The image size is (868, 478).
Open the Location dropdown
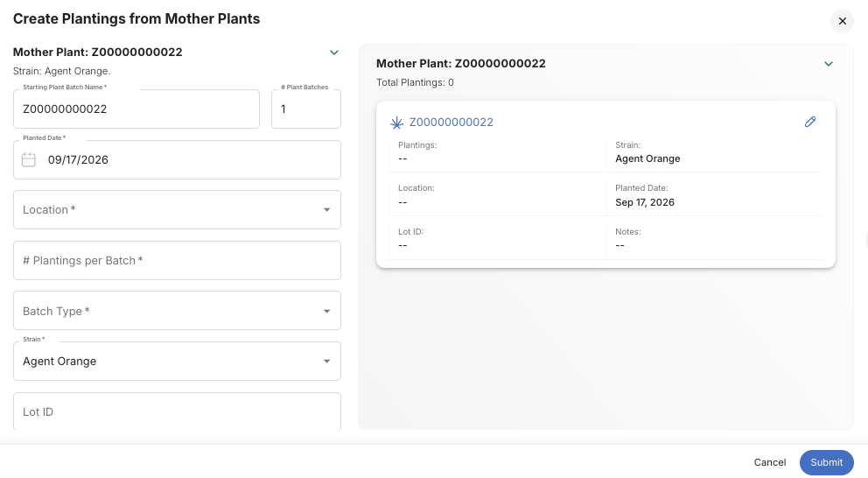pyautogui.click(x=177, y=210)
